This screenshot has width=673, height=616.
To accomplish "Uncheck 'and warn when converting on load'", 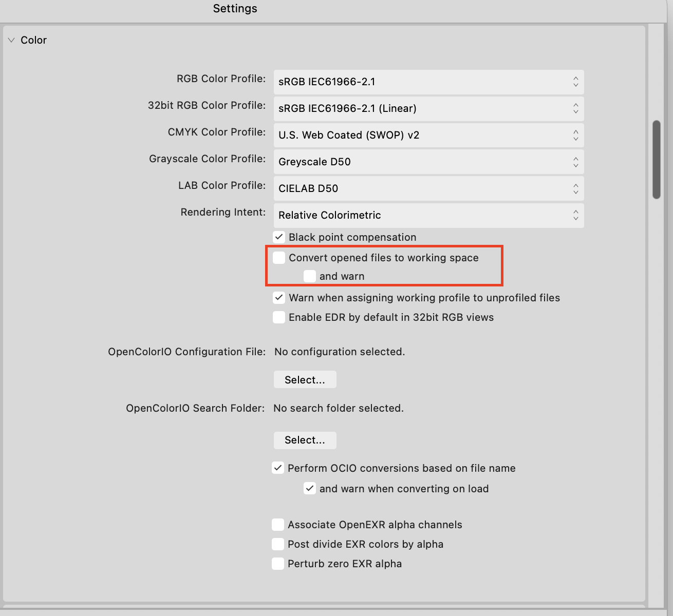I will 310,488.
